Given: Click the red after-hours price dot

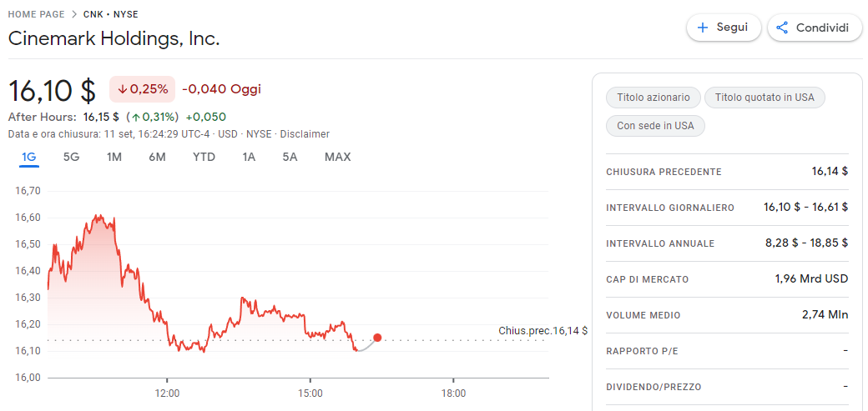Looking at the screenshot, I should [x=377, y=338].
